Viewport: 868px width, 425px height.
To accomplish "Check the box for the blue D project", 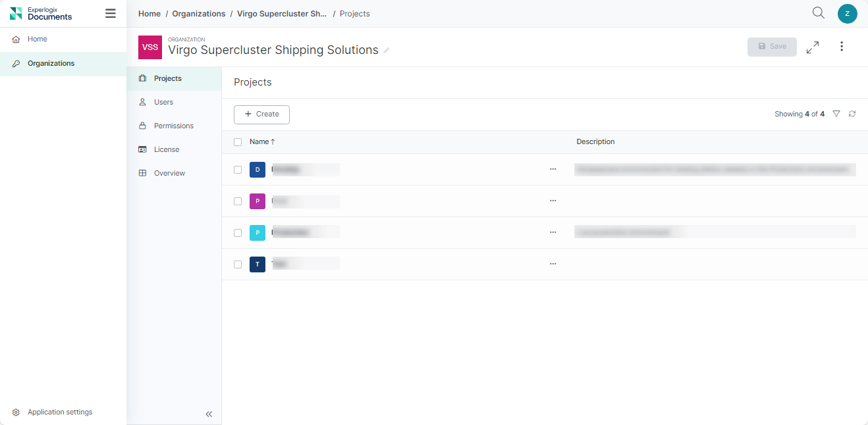I will pyautogui.click(x=238, y=170).
